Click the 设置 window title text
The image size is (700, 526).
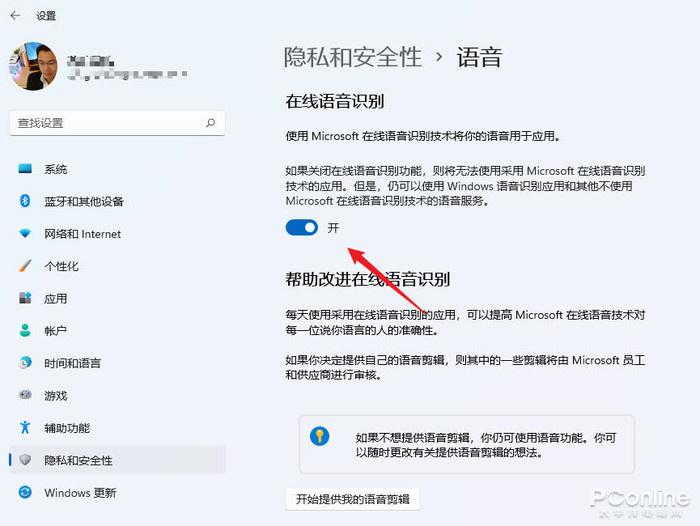[x=46, y=16]
